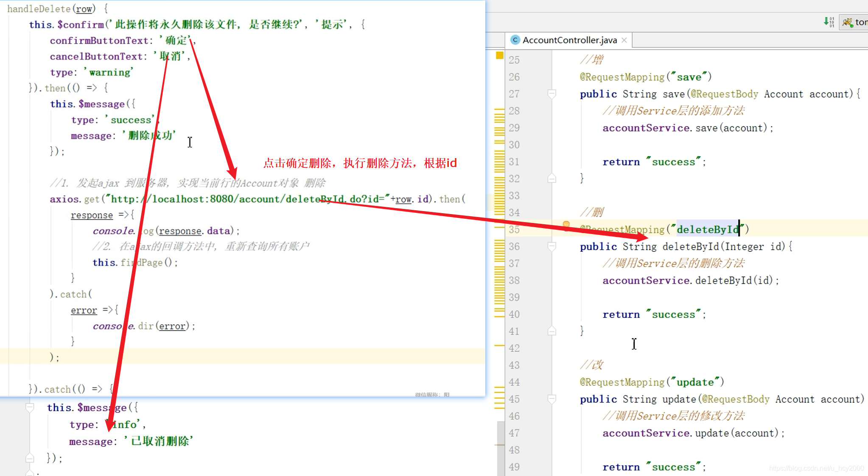Click the error-stripe scrollbar thumb beside lines 46-49
The image size is (868, 476).
501,448
